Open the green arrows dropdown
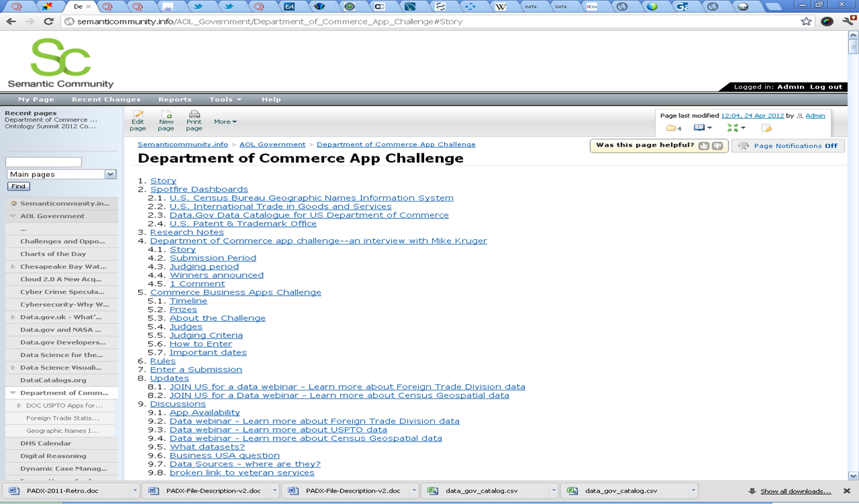The image size is (859, 504). 736,128
